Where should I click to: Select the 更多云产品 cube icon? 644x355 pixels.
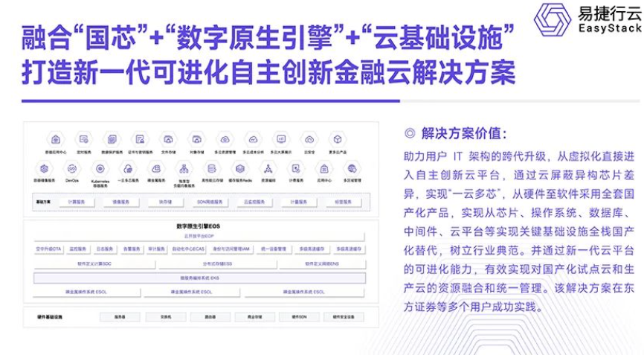coord(337,139)
